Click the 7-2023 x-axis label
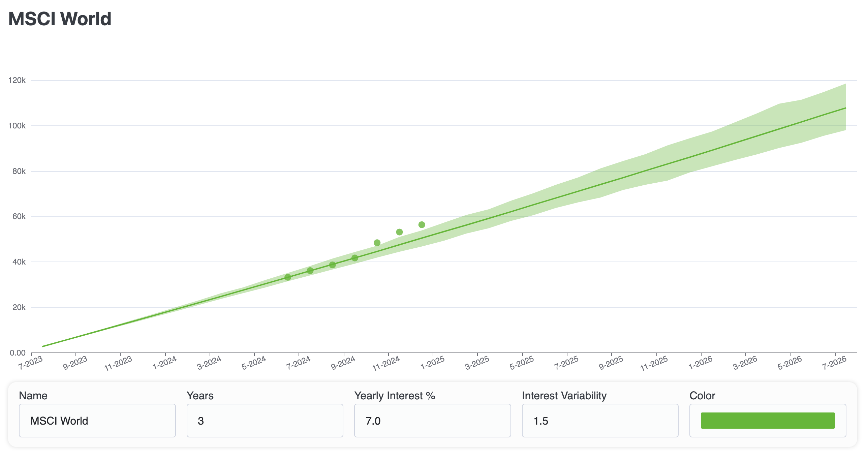Viewport: 868px width, 461px height. click(x=31, y=363)
